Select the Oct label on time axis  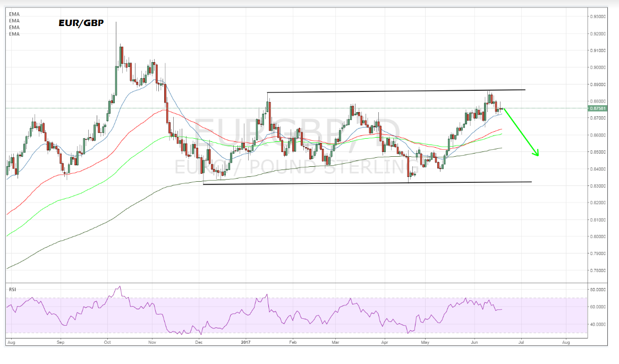107,344
